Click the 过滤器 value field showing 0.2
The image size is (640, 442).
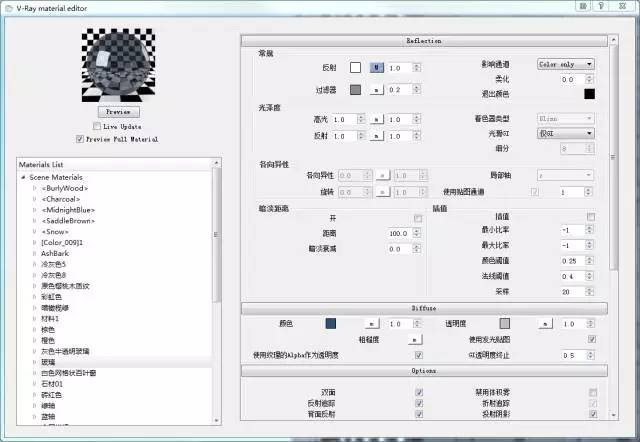pos(400,90)
